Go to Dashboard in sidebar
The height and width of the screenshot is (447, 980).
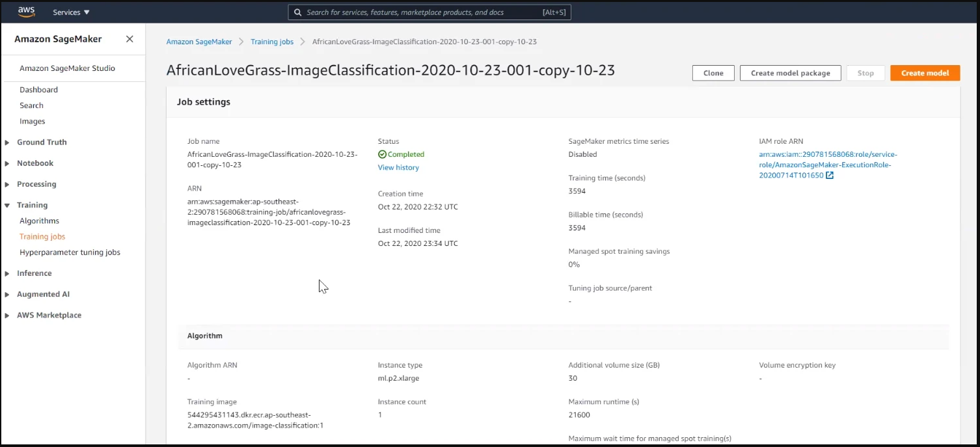(38, 90)
